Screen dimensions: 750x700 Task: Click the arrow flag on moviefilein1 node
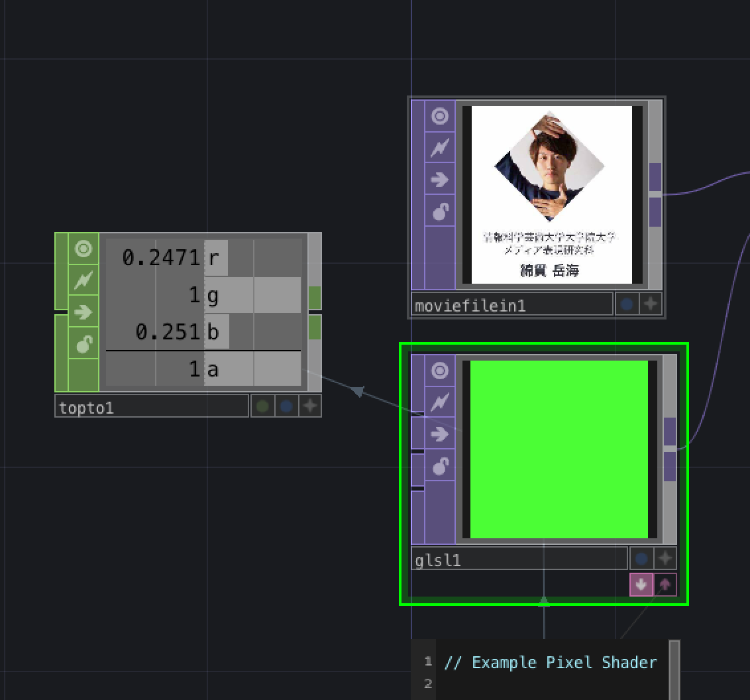pyautogui.click(x=439, y=179)
